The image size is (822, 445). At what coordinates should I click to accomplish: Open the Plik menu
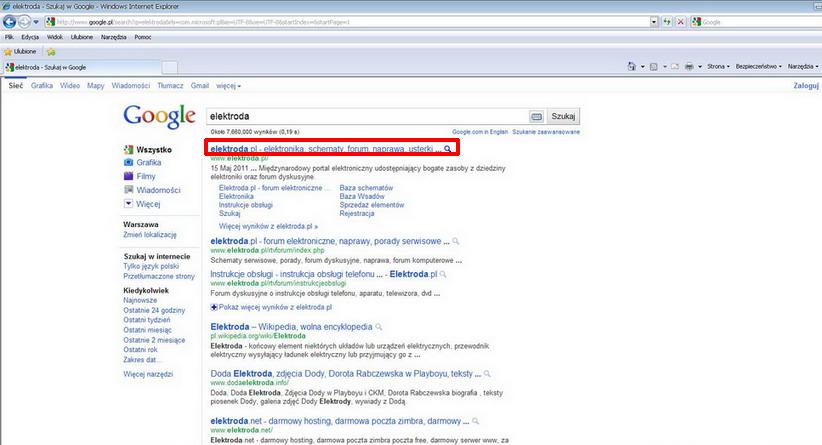click(9, 37)
